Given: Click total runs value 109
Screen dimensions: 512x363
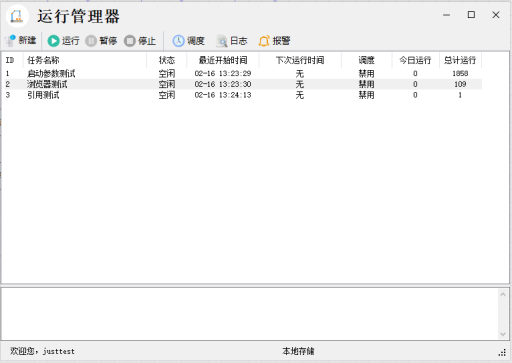Looking at the screenshot, I should [460, 84].
